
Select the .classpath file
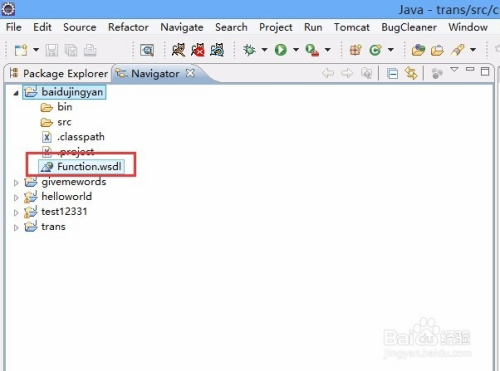[73, 137]
